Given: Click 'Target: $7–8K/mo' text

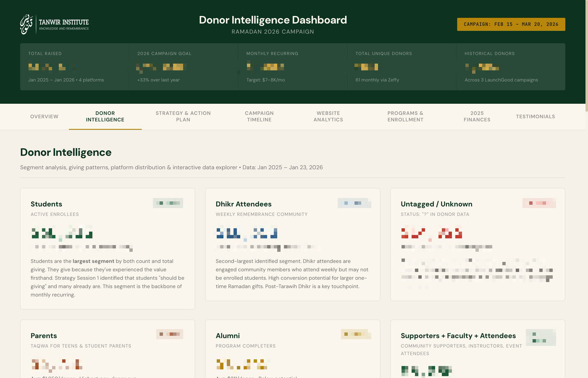Looking at the screenshot, I should coord(265,80).
